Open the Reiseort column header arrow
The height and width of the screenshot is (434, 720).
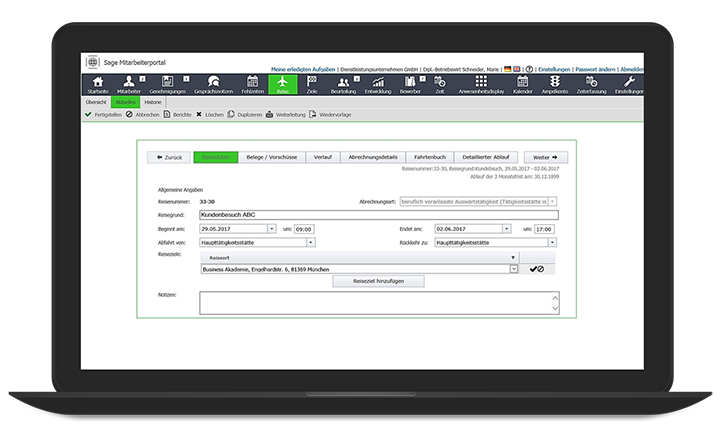[x=513, y=258]
